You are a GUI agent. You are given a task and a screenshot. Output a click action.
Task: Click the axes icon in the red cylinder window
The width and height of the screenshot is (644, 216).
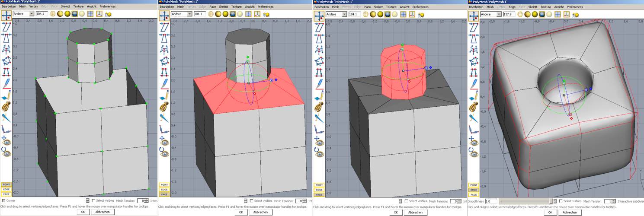coord(412,14)
